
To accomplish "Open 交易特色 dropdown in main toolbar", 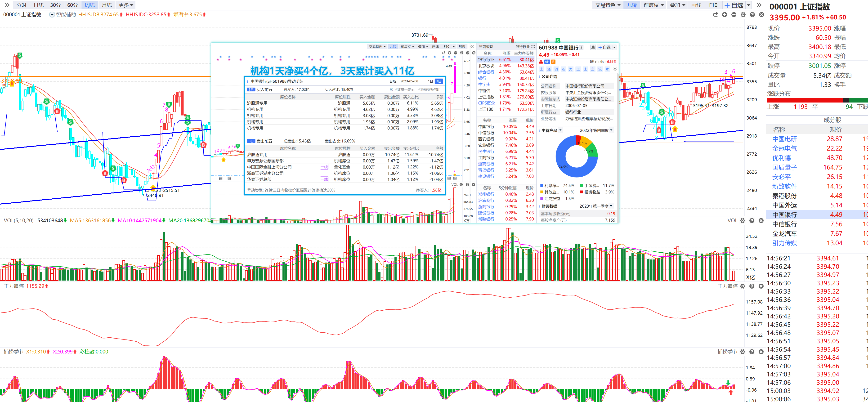I will click(x=608, y=5).
